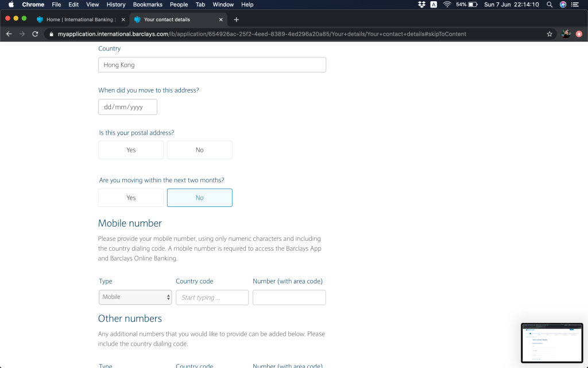The width and height of the screenshot is (588, 368).
Task: Open the Country dropdown showing Hong Kong
Action: [212, 65]
